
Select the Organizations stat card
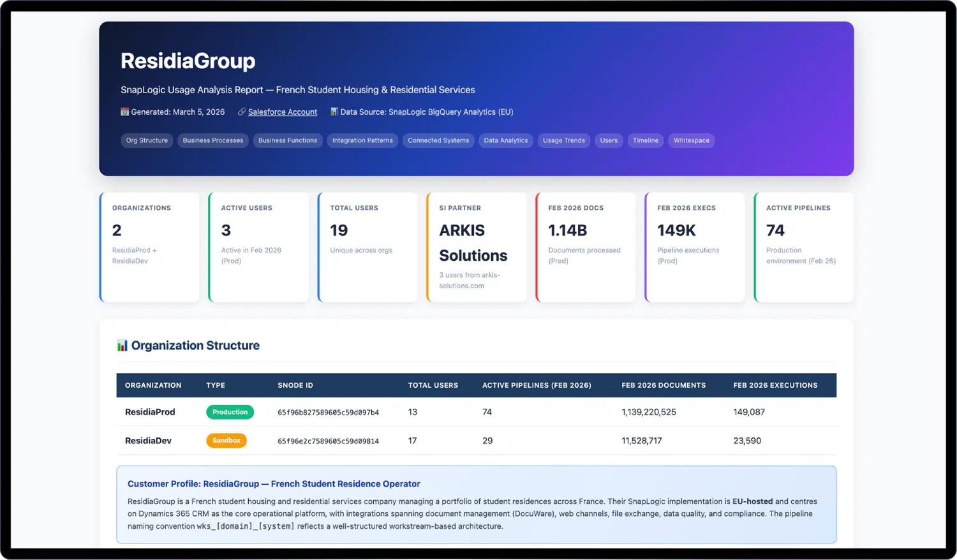149,247
